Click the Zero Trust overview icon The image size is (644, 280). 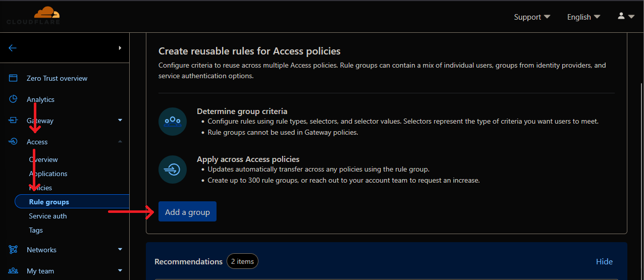point(13,78)
